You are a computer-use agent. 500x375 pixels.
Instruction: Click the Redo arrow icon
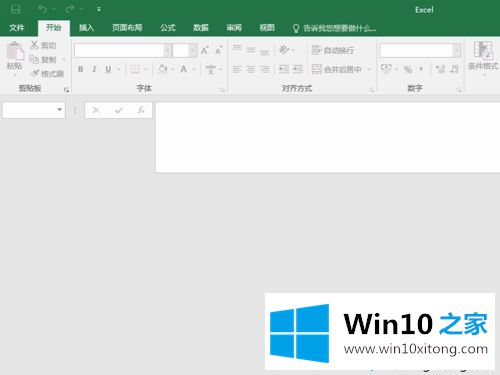[x=70, y=9]
